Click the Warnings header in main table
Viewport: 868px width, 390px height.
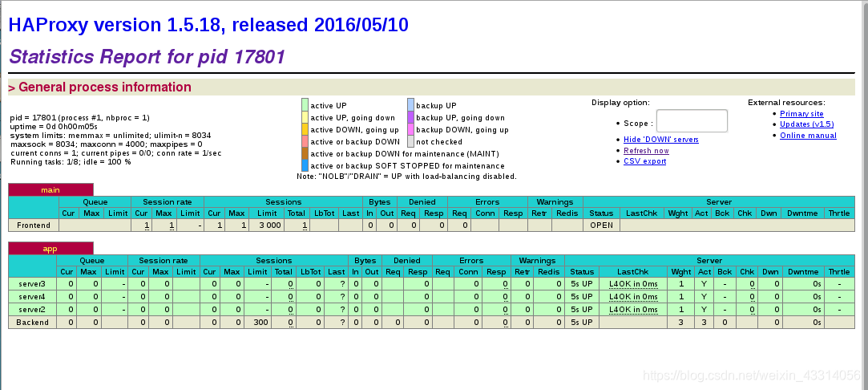(x=555, y=202)
